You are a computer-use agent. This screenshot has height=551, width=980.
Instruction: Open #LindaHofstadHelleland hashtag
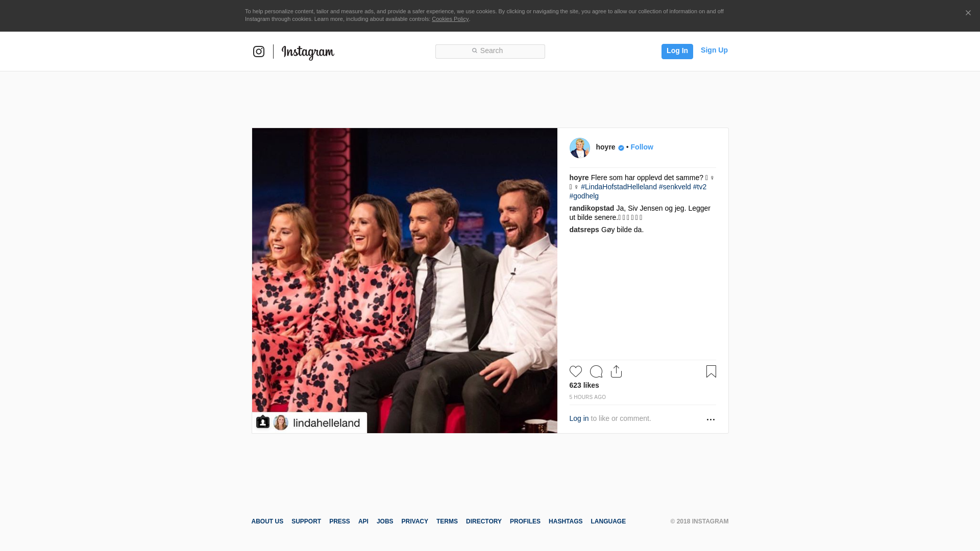pyautogui.click(x=619, y=187)
